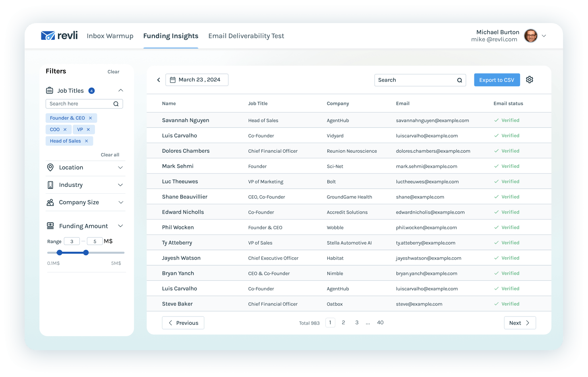The width and height of the screenshot is (588, 377).
Task: Sort by the Name column header
Action: (169, 103)
